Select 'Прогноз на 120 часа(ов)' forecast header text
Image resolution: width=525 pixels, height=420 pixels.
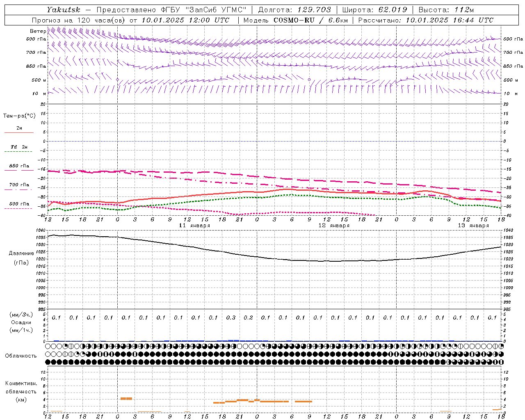pyautogui.click(x=79, y=20)
